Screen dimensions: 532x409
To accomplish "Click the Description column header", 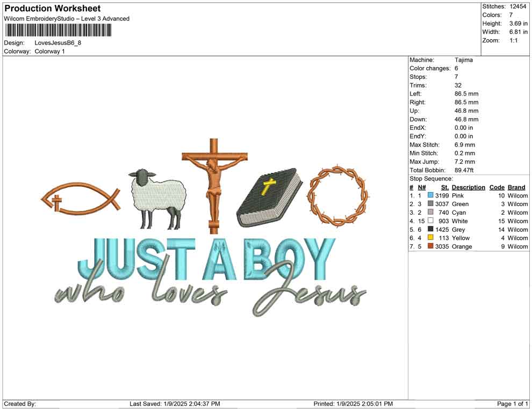I will pyautogui.click(x=468, y=187).
